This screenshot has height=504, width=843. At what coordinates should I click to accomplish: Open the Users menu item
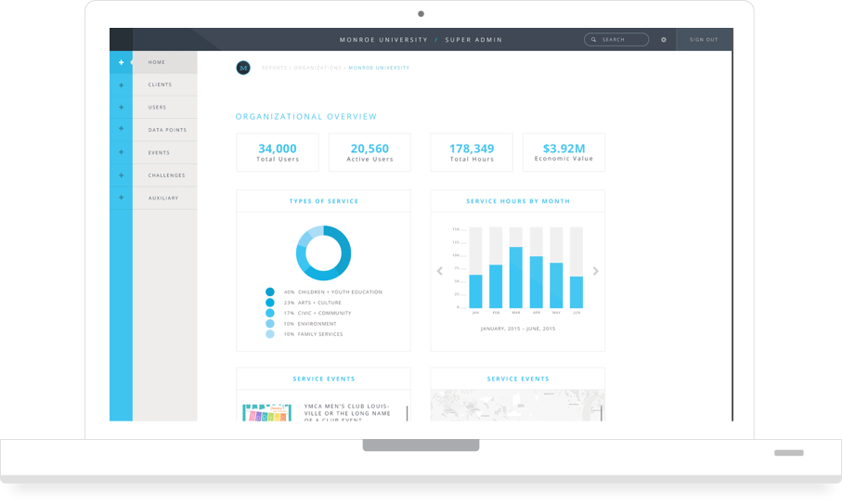pos(158,108)
